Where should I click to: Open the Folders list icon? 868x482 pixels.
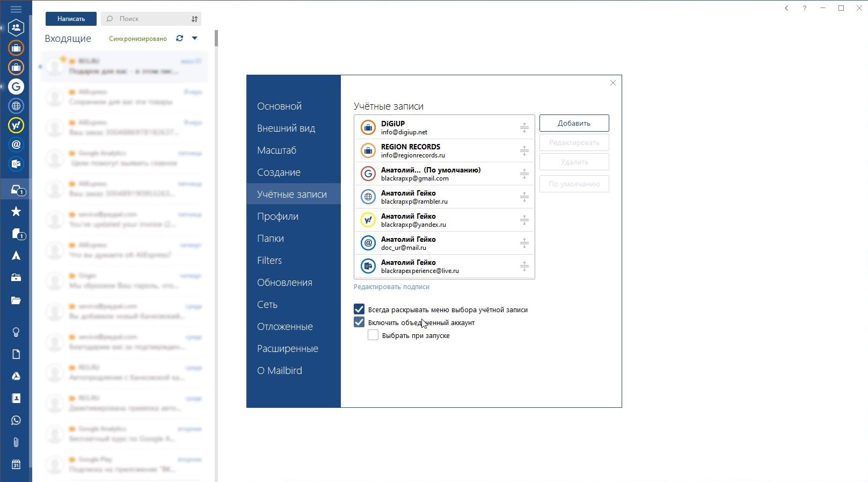click(x=16, y=300)
